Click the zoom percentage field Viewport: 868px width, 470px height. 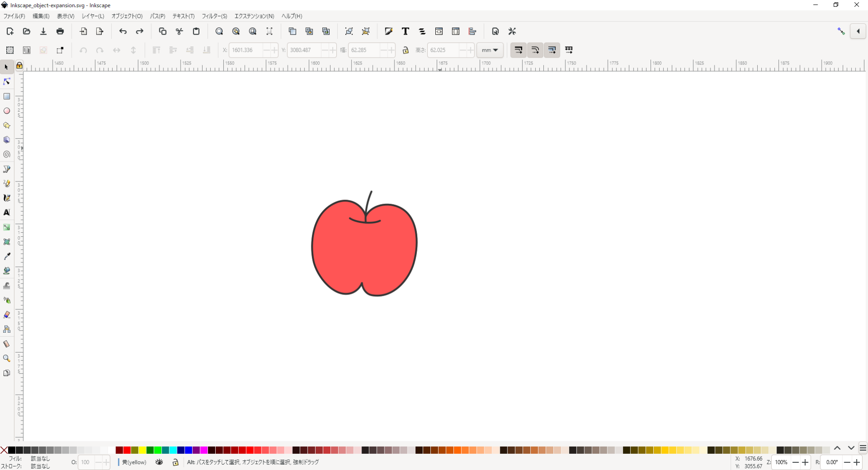pos(781,462)
